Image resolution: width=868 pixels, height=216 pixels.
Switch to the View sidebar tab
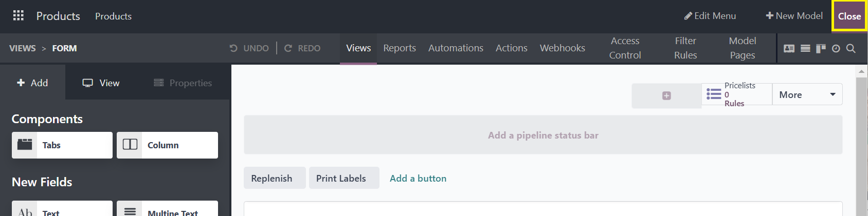[101, 83]
